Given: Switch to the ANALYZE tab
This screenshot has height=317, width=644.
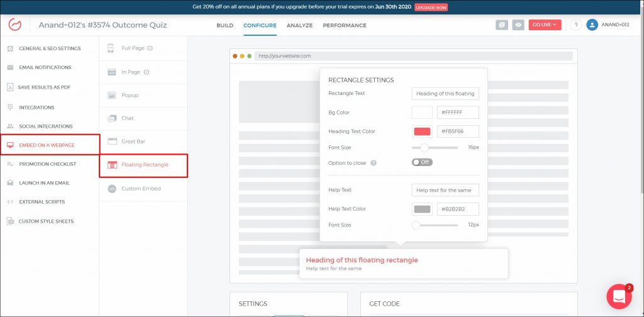Looking at the screenshot, I should [x=299, y=26].
